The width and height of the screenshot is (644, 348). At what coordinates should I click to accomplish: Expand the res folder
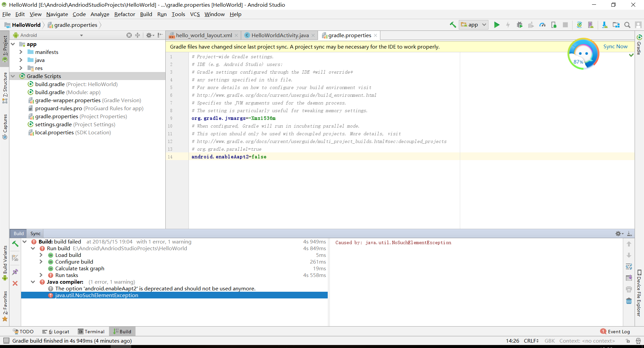click(x=21, y=68)
